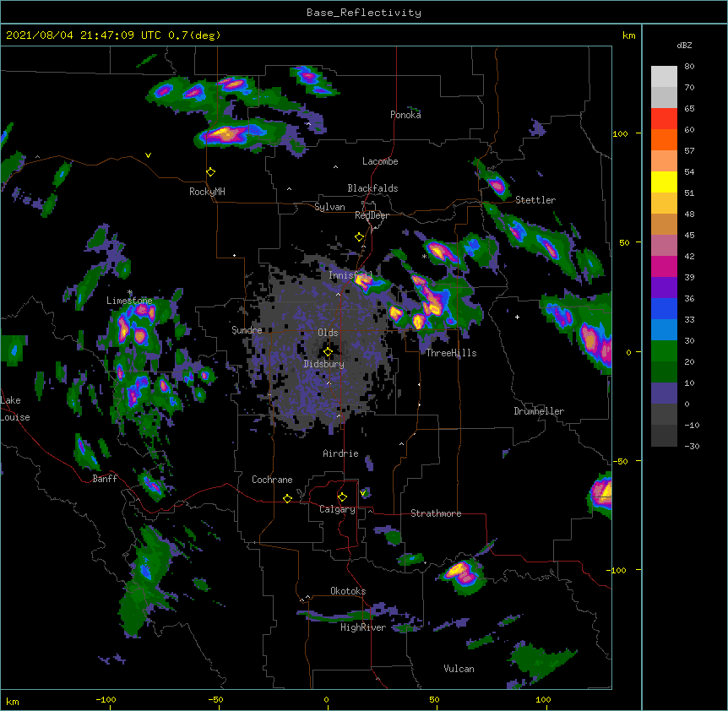Screen dimensions: 728x711
Task: Click the yellow diamond marker above Calgary label
Action: 342,497
